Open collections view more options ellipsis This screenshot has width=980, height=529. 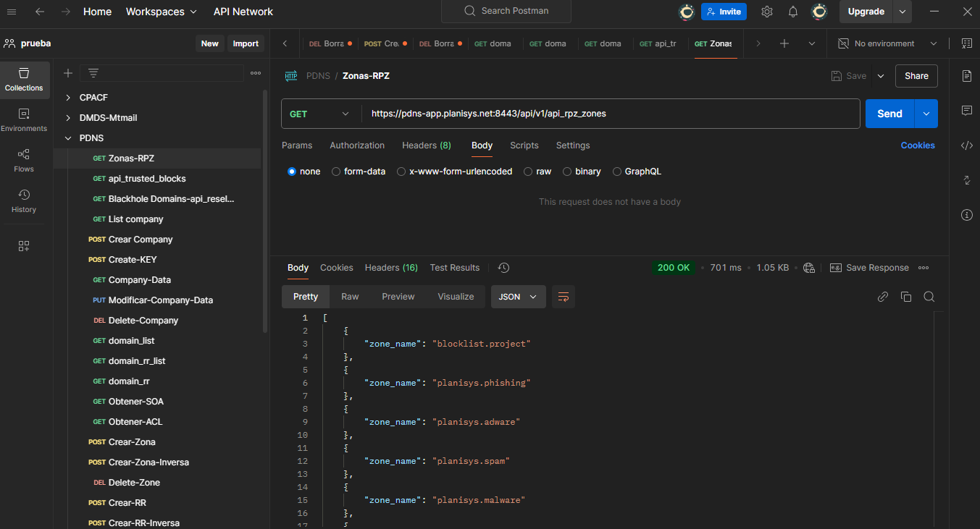pyautogui.click(x=256, y=73)
